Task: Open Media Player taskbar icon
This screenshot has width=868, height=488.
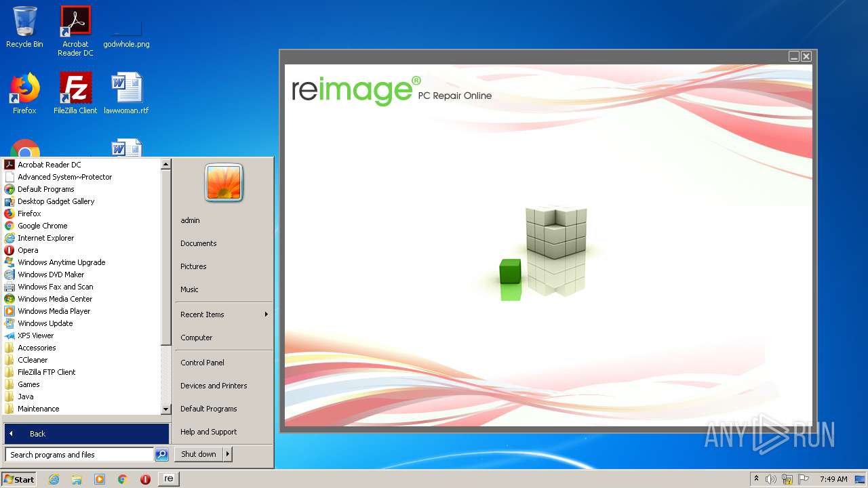Action: (100, 479)
